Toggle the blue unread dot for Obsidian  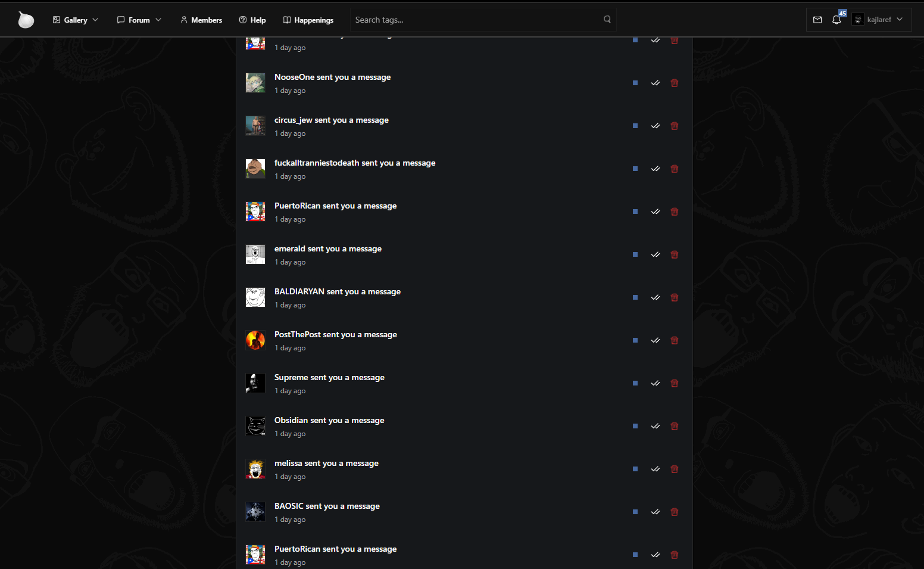pyautogui.click(x=635, y=426)
